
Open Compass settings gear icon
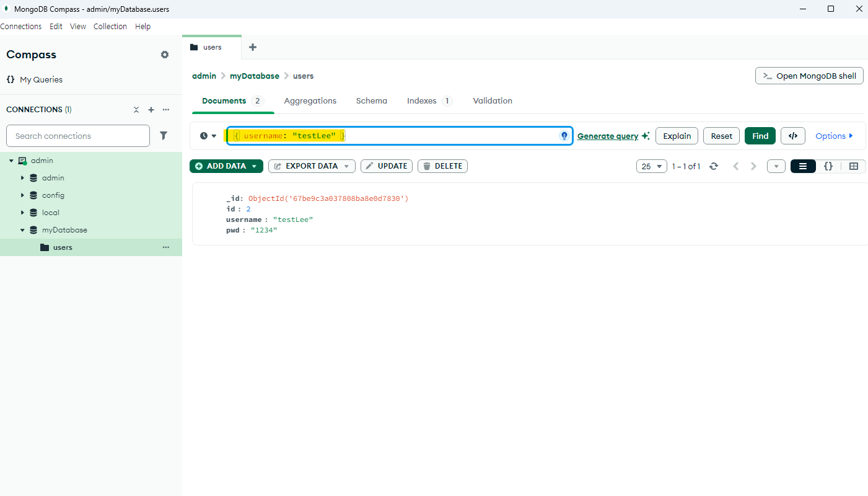click(x=165, y=55)
